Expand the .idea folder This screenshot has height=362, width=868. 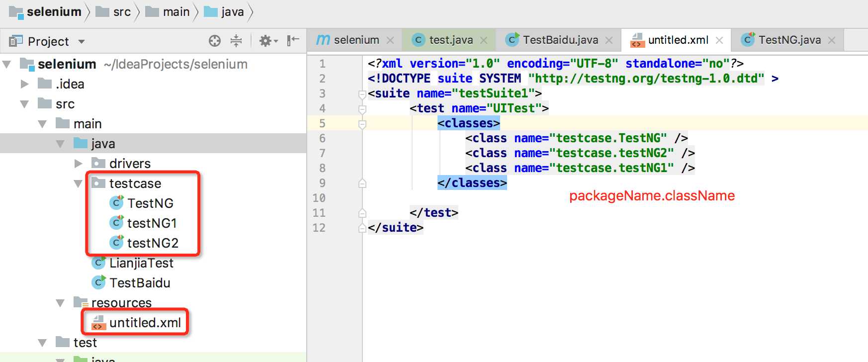point(24,84)
